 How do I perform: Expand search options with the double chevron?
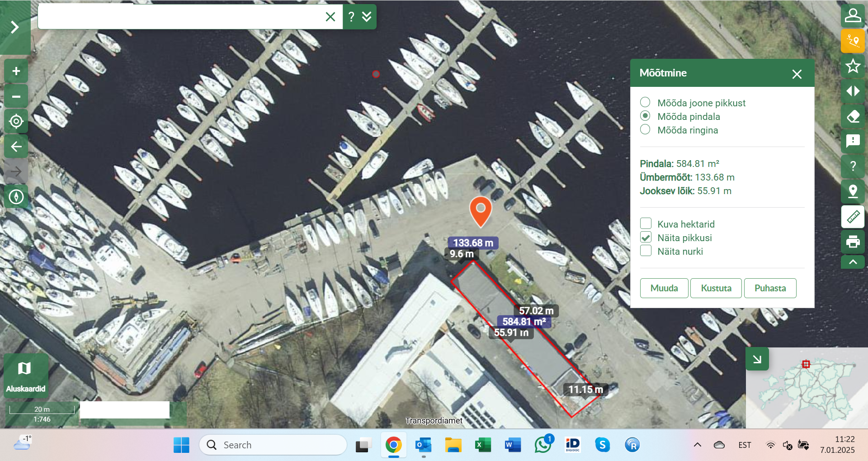pos(367,17)
